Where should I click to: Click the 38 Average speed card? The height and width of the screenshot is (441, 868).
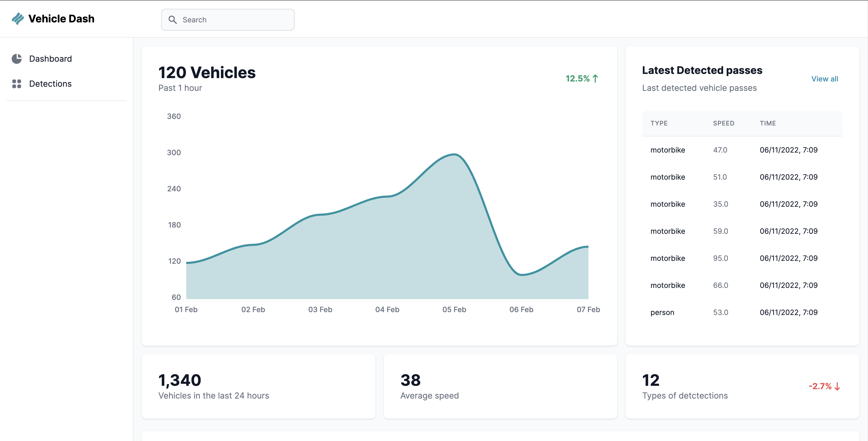(x=500, y=386)
